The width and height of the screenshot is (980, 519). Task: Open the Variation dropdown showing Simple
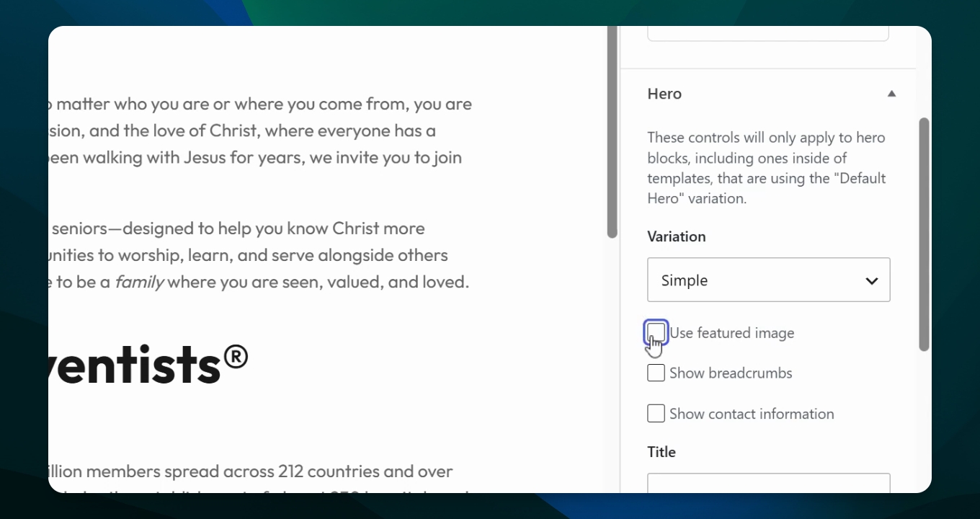click(769, 280)
